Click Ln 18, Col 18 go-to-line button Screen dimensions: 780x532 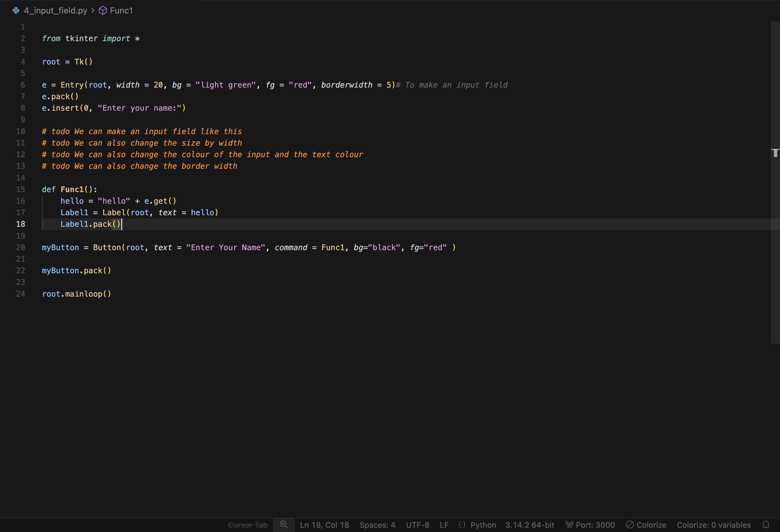[x=324, y=525]
